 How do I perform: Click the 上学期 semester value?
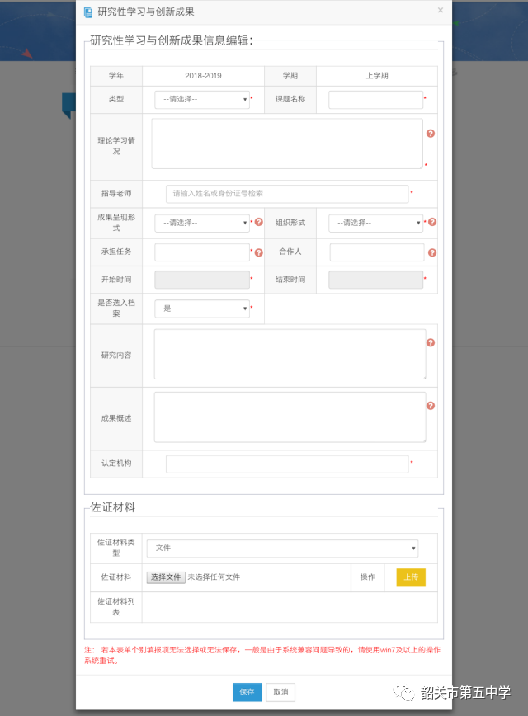click(x=377, y=76)
